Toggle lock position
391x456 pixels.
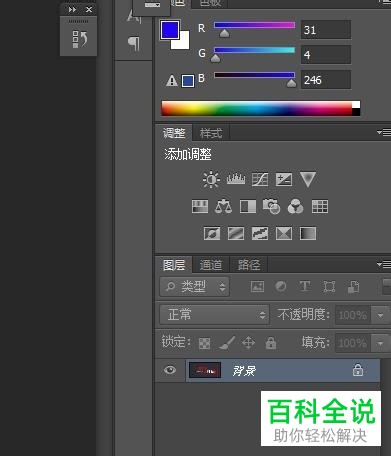coord(248,343)
